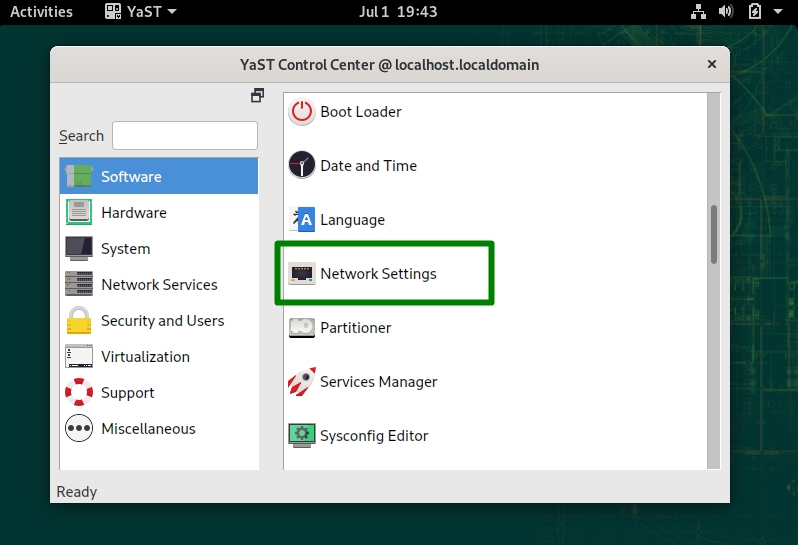798x545 pixels.
Task: Click the battery icon in top bar
Action: point(755,11)
